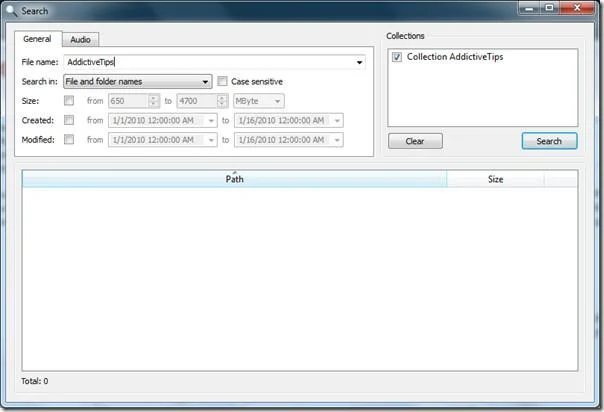Click the Size from value spinner arrows
This screenshot has width=604, height=412.
tap(154, 101)
